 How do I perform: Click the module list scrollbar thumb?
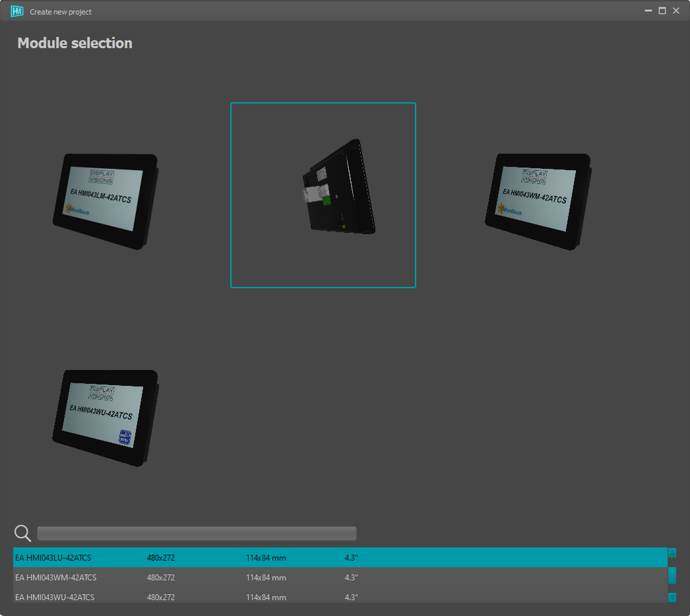pyautogui.click(x=672, y=575)
